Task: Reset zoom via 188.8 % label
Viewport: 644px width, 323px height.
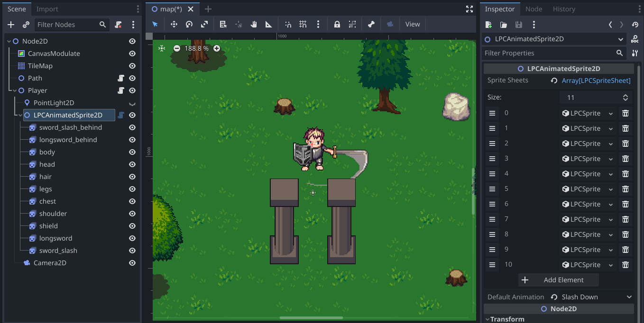Action: pyautogui.click(x=196, y=48)
